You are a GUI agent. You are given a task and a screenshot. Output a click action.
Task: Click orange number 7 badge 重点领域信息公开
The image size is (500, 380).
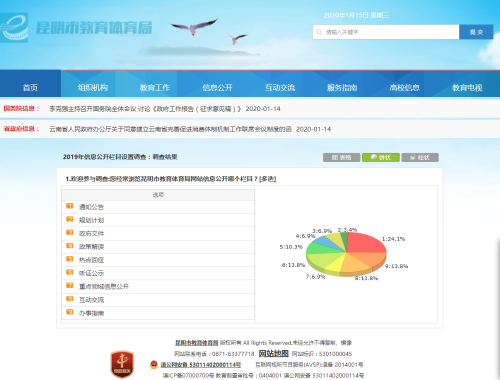tap(70, 285)
